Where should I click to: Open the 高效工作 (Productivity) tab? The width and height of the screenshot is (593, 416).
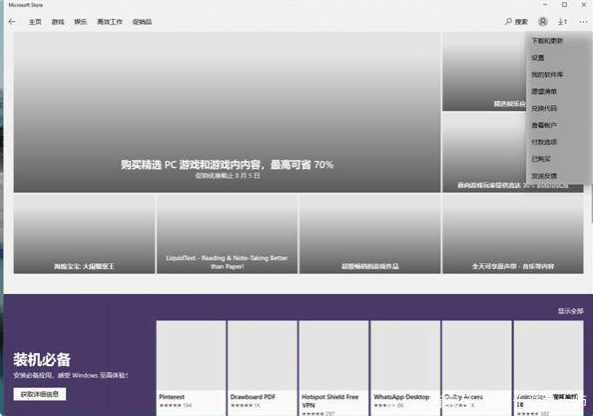coord(110,22)
